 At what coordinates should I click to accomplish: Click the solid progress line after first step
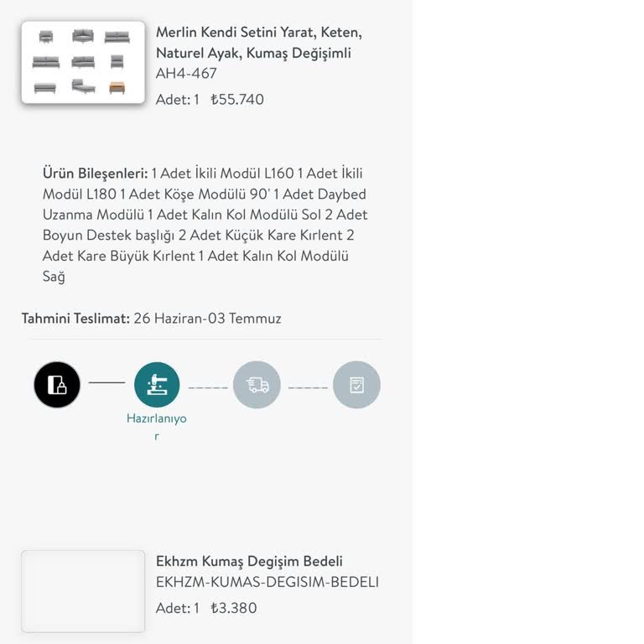coord(106,382)
